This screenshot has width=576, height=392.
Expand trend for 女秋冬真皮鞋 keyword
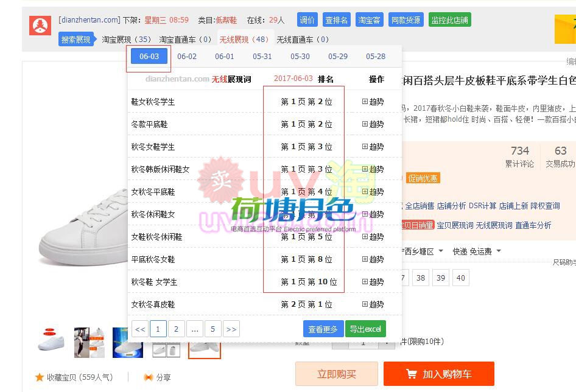coord(373,304)
